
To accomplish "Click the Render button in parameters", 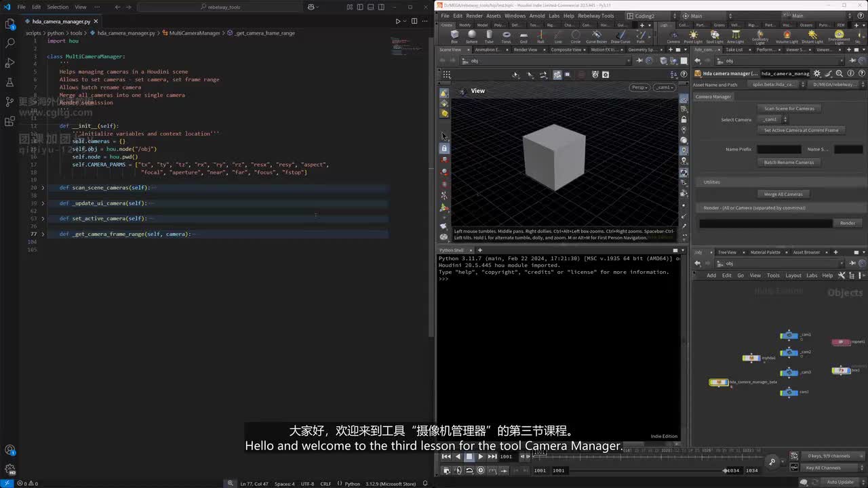I will tap(848, 223).
